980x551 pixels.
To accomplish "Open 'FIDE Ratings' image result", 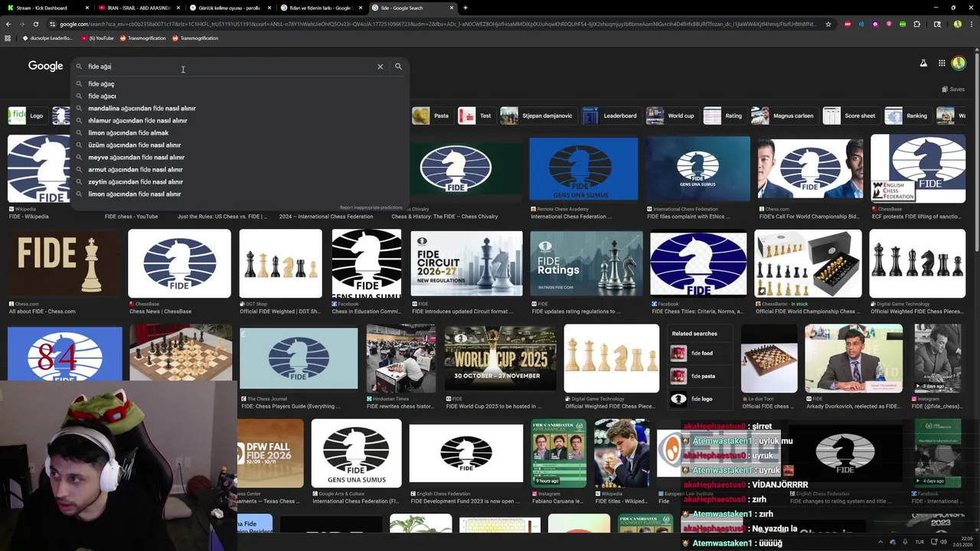I will [x=586, y=264].
